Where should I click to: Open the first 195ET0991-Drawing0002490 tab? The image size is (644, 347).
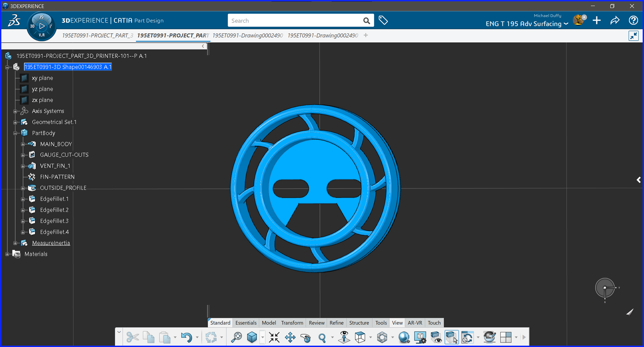[x=248, y=36]
